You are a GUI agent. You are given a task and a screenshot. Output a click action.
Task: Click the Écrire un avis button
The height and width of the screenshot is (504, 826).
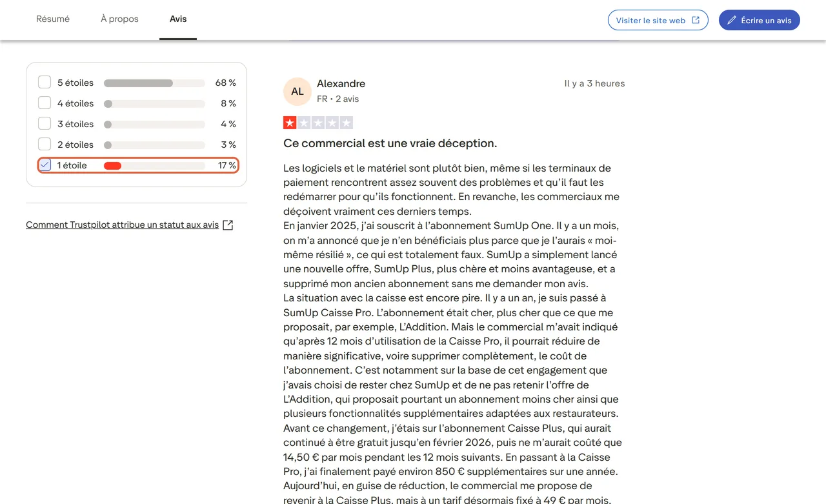click(760, 20)
